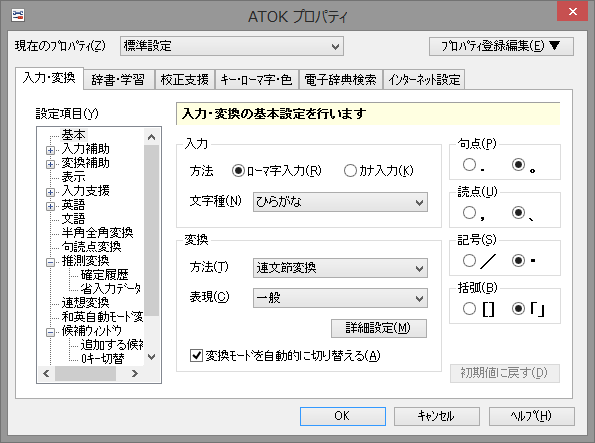Viewport: 595px width, 443px height.
Task: Open the 変換方法 連文節変換 dropdown
Action: click(340, 268)
